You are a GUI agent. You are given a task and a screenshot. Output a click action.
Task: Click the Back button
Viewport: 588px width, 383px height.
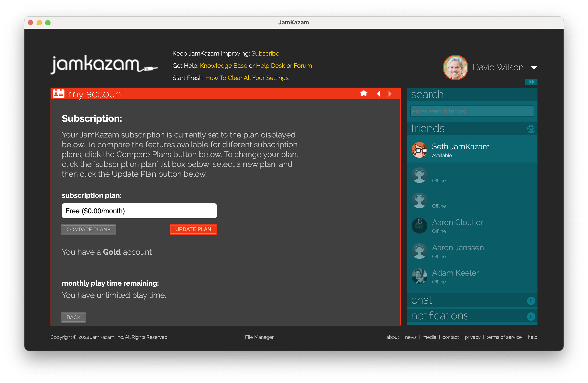pos(73,317)
